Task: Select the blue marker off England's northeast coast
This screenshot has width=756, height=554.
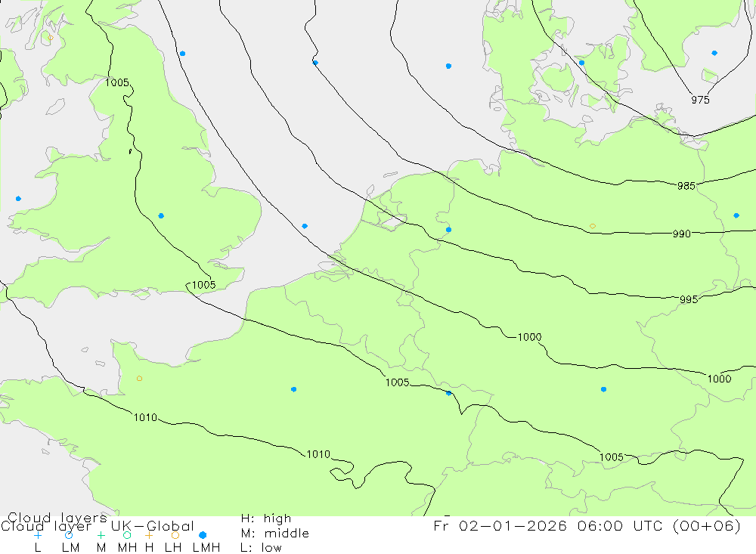Action: coord(182,54)
